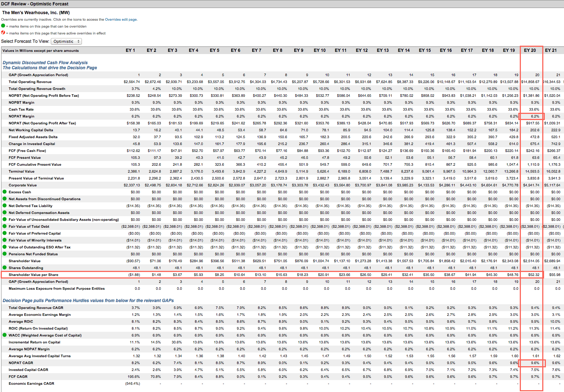Click green dot beside Fair Value of Preferred Capital
The width and height of the screenshot is (564, 392).
[x=5, y=233]
